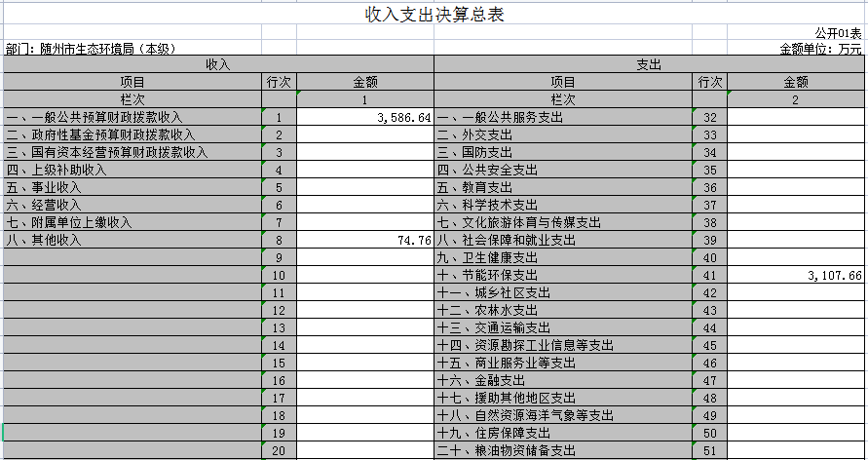This screenshot has height=460, width=868.
Task: Select the cell 一、一般公共服务支出
Action: 563,117
